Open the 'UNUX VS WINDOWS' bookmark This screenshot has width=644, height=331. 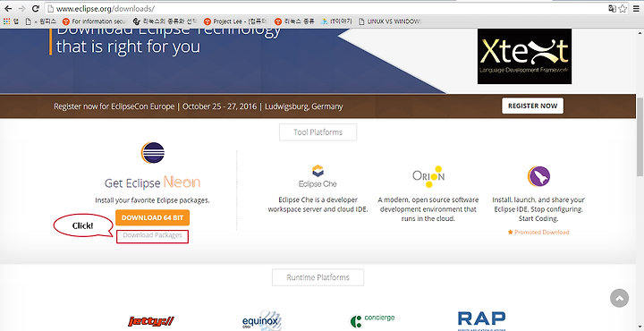(390, 21)
